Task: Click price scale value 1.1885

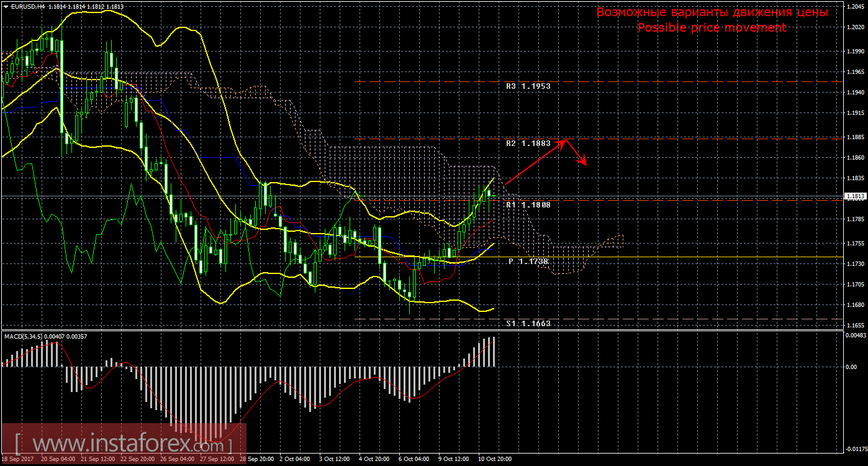Action: pyautogui.click(x=856, y=137)
